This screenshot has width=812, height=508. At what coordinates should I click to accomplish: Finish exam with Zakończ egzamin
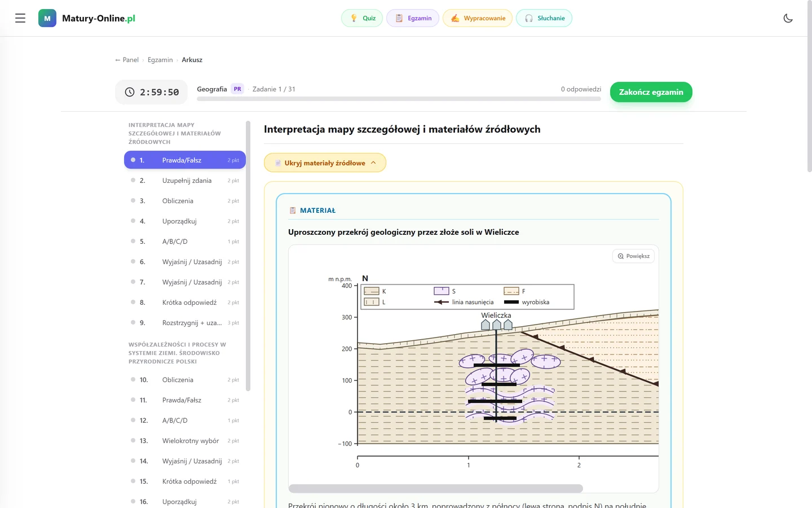pyautogui.click(x=651, y=92)
